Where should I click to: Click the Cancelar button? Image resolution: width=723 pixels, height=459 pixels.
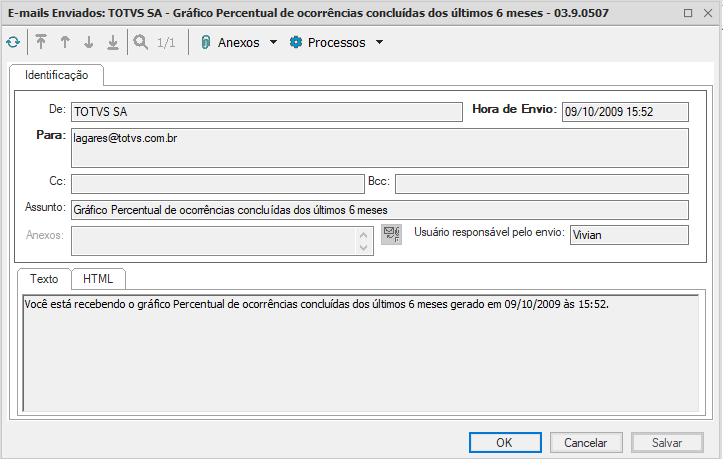click(x=586, y=442)
